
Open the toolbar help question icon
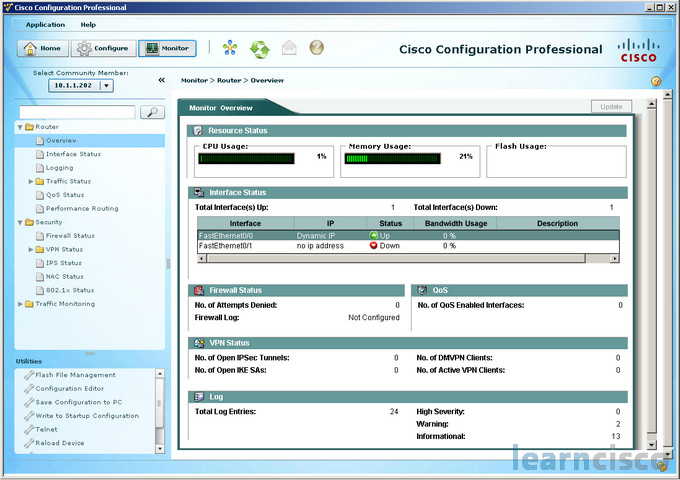click(x=317, y=47)
